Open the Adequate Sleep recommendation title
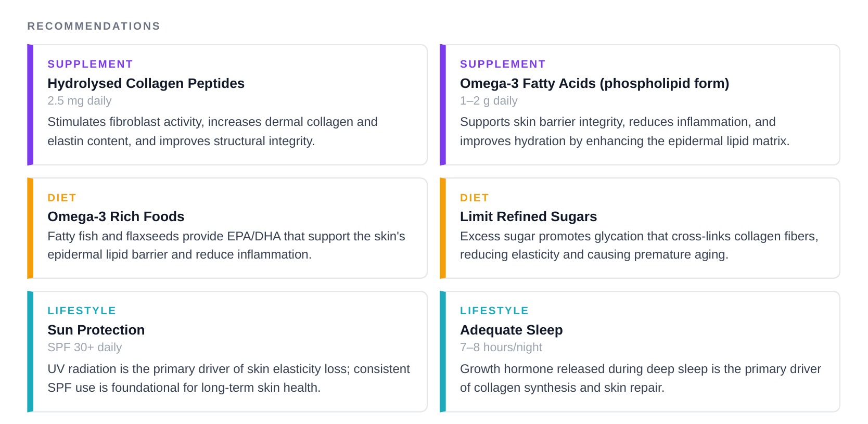Viewport: 868px width, 424px height. point(511,330)
